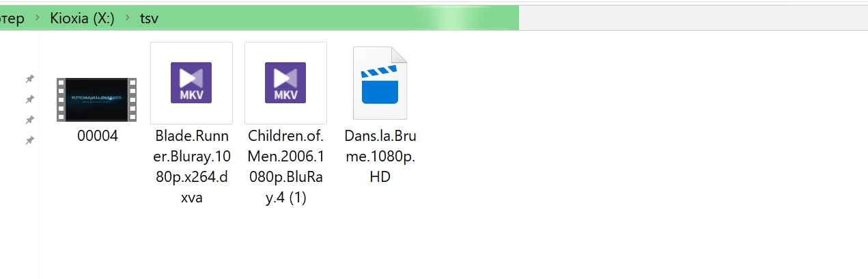Go to the Computer breadcrumb segment
Viewport: 868px width, 279px height.
point(12,18)
